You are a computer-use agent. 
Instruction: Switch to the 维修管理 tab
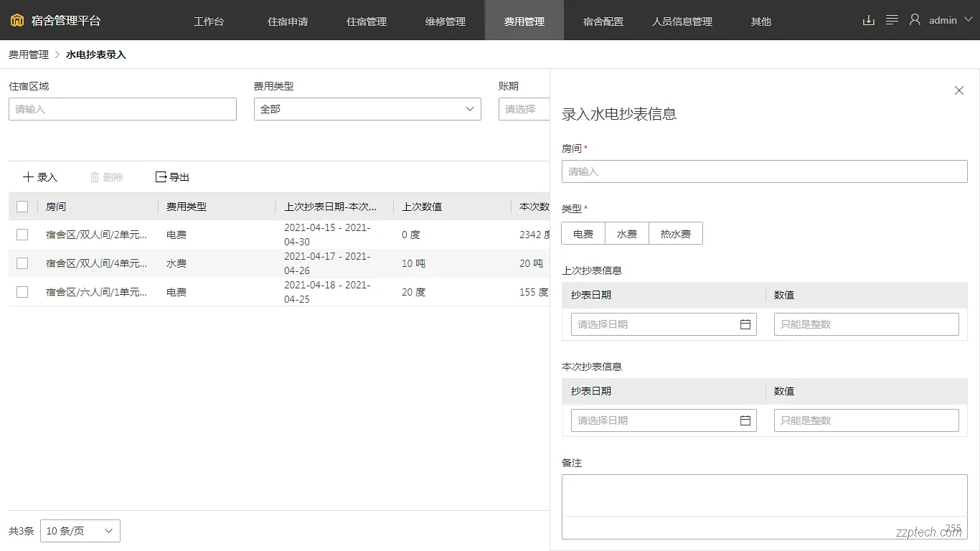[x=445, y=20]
